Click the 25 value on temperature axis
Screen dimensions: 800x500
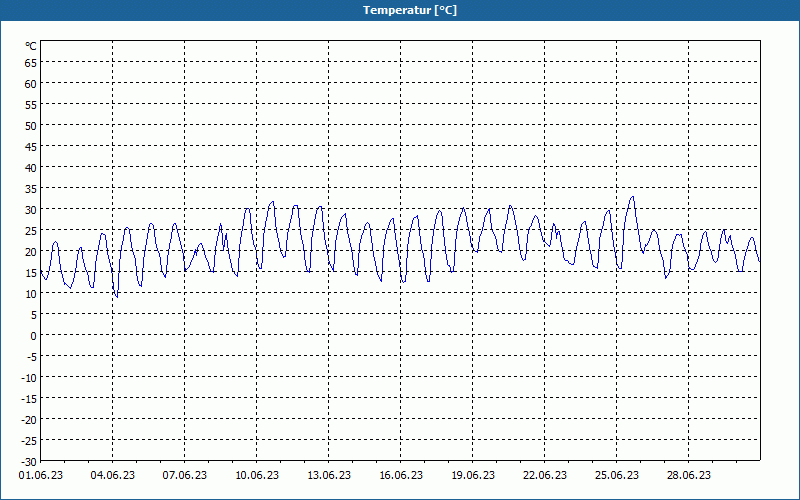tap(31, 231)
